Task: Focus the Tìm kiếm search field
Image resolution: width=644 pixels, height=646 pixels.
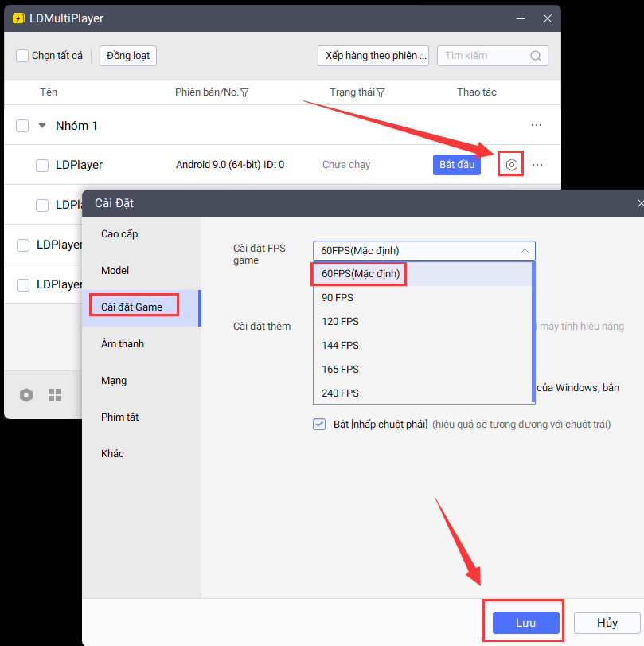Action: click(493, 56)
